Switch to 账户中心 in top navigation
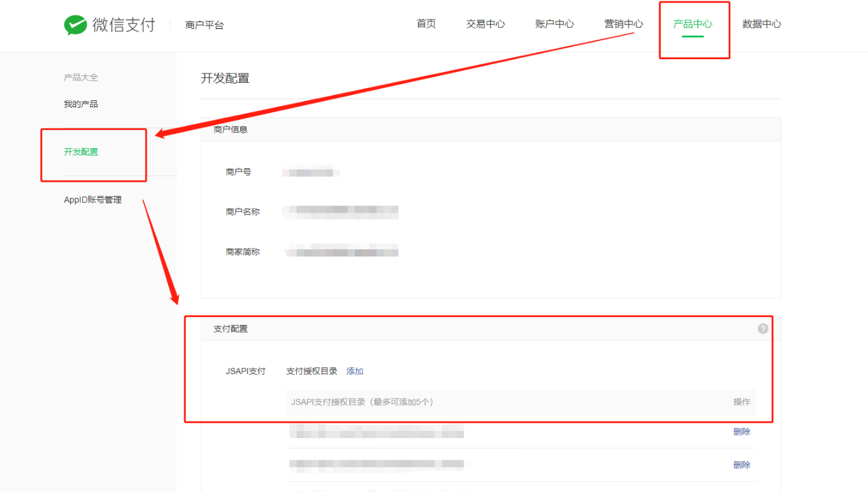Viewport: 868px width, 492px height. [x=554, y=24]
